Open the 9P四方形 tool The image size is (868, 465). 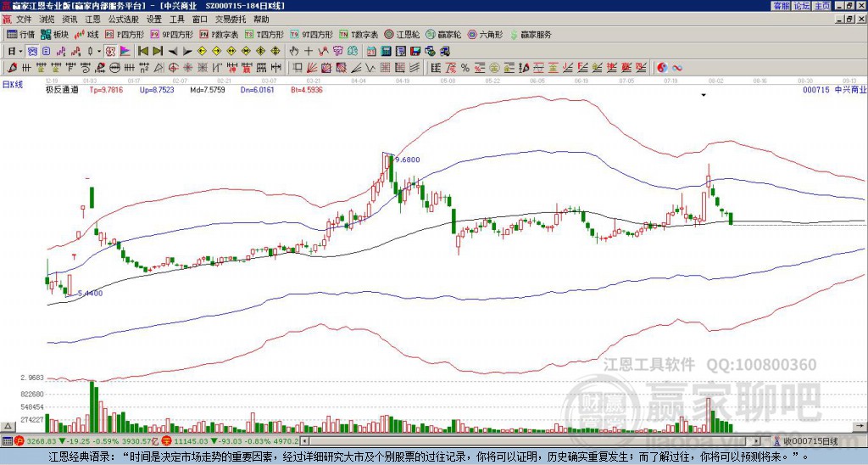click(x=171, y=35)
